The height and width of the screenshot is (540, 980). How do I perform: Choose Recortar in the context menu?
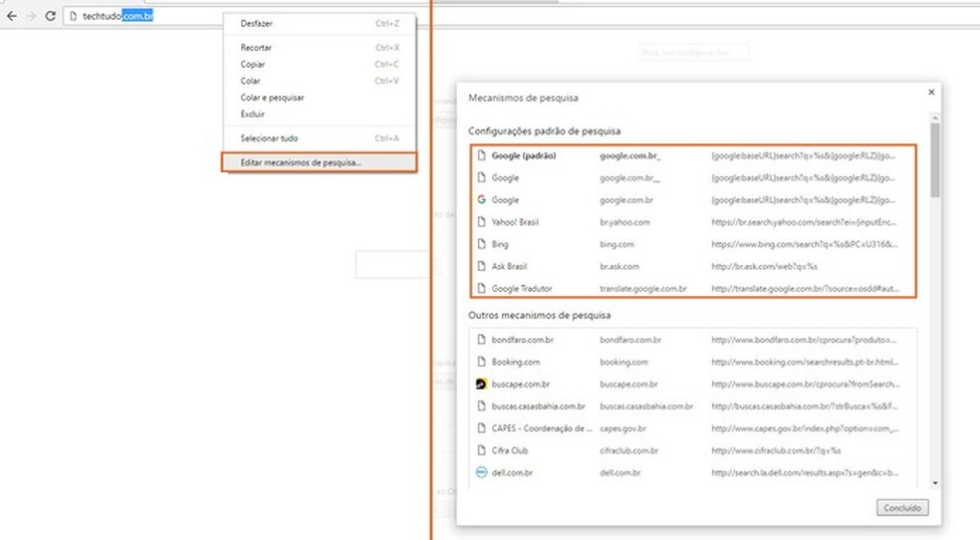[319, 48]
